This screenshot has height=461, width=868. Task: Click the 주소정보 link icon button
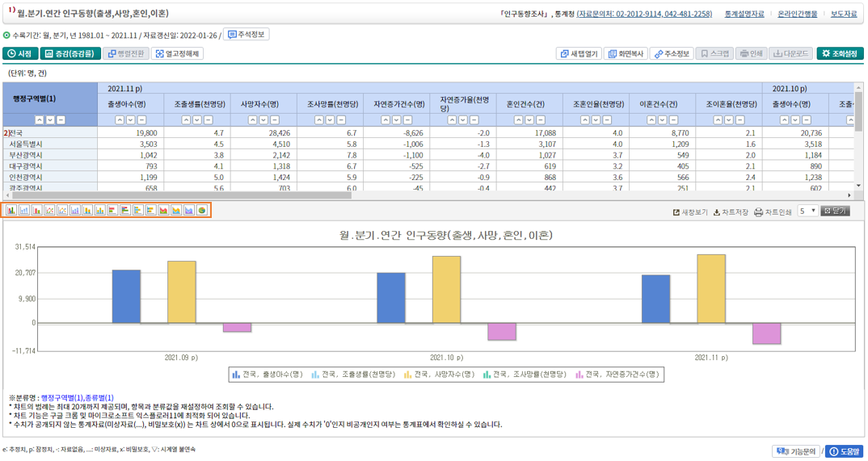click(x=672, y=54)
